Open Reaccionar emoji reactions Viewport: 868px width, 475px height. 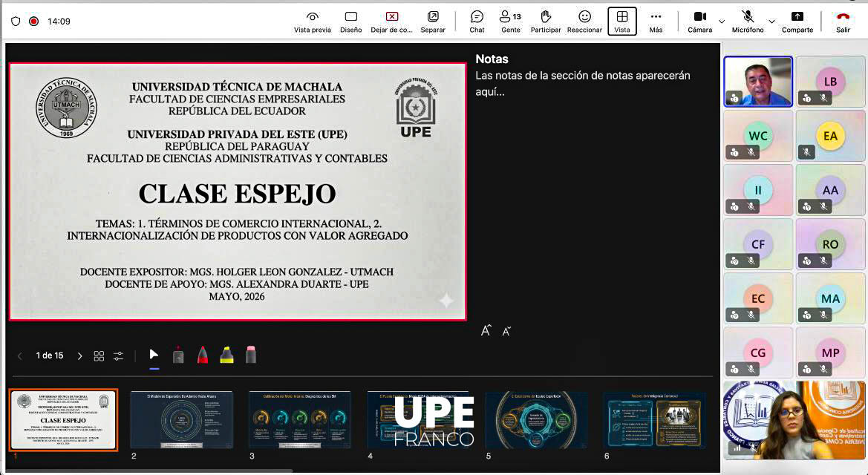(x=584, y=22)
